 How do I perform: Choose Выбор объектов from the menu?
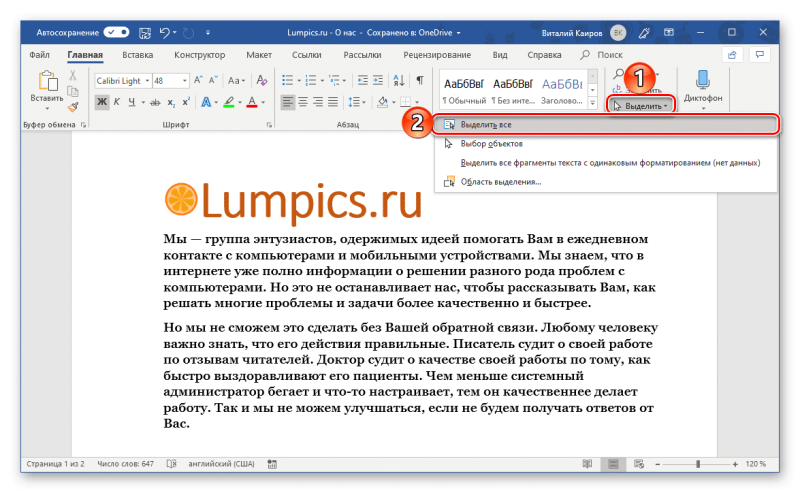click(606, 144)
